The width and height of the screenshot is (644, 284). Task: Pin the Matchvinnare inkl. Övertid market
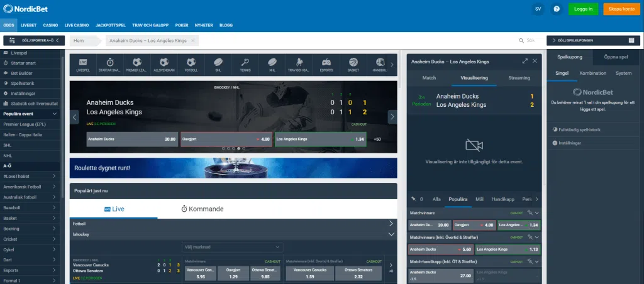coord(530,238)
